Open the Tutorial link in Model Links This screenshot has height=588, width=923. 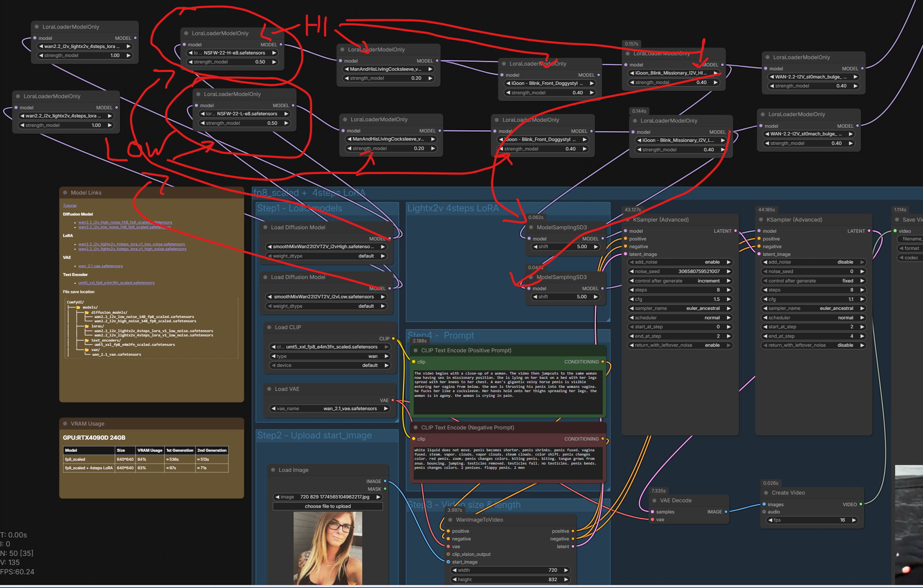pos(69,206)
